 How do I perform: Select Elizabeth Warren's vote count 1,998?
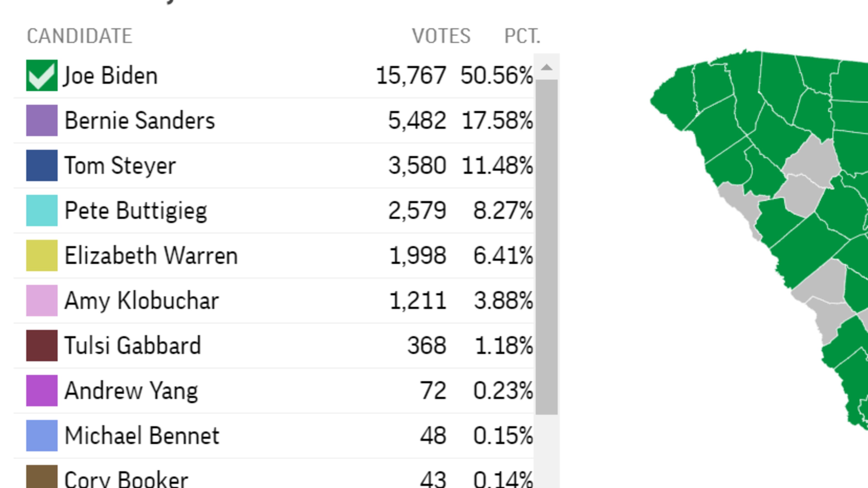click(418, 256)
